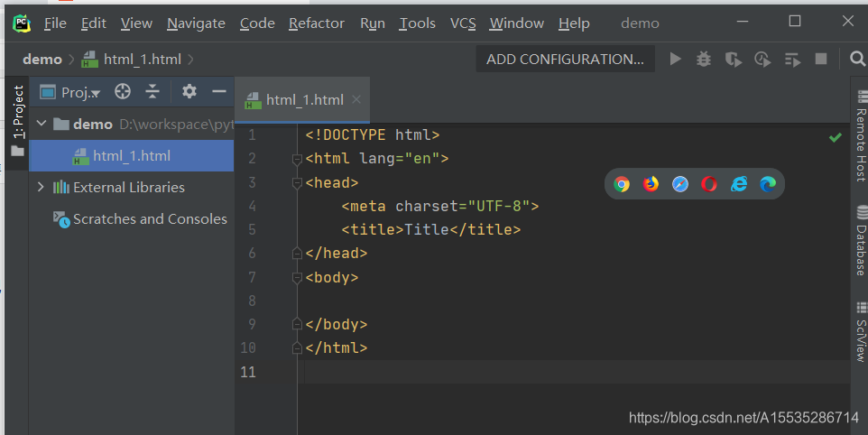Open the Help menu
Screen dimensions: 868x435
[574, 23]
